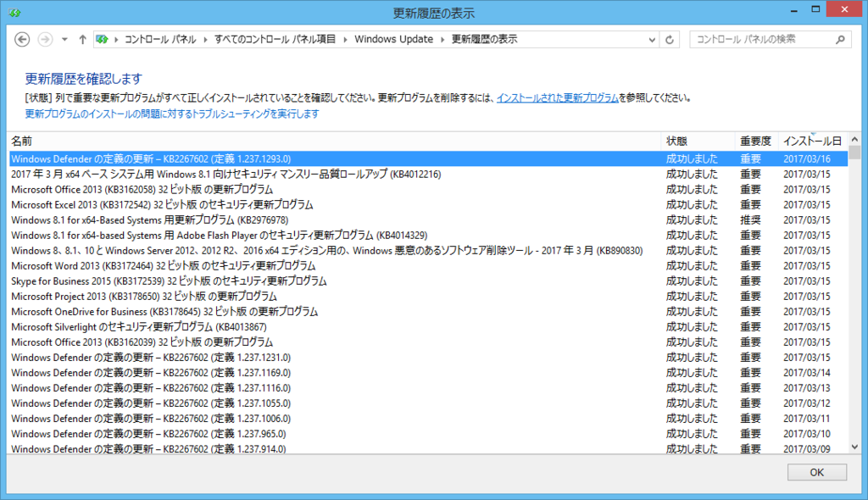This screenshot has height=500, width=868.
Task: Select Microsoft Office 2013 KB3162058 row
Action: pyautogui.click(x=428, y=189)
